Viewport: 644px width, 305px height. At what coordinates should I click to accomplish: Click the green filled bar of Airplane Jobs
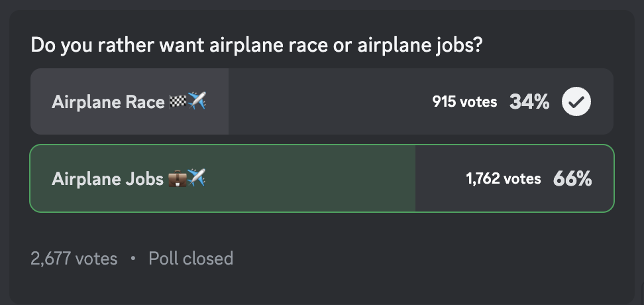pos(223,178)
